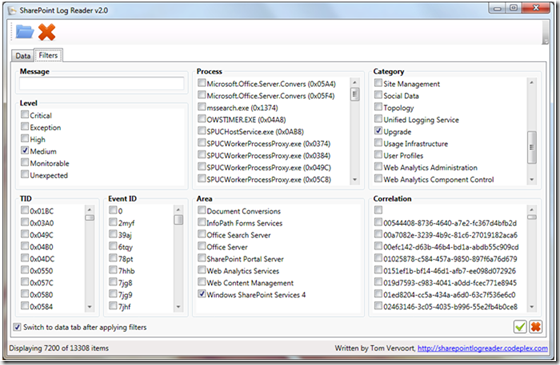This screenshot has width=560, height=365.
Task: Reset filters with the red X button
Action: pyautogui.click(x=535, y=326)
